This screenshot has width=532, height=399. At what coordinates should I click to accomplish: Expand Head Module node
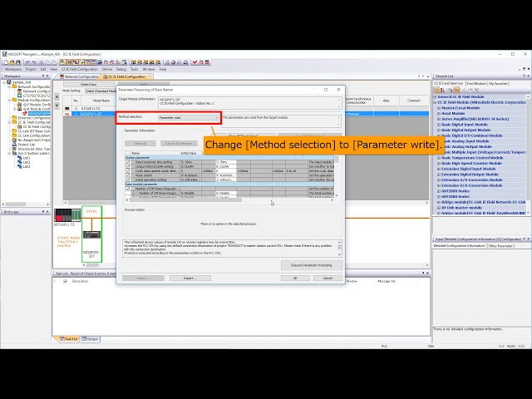click(439, 113)
